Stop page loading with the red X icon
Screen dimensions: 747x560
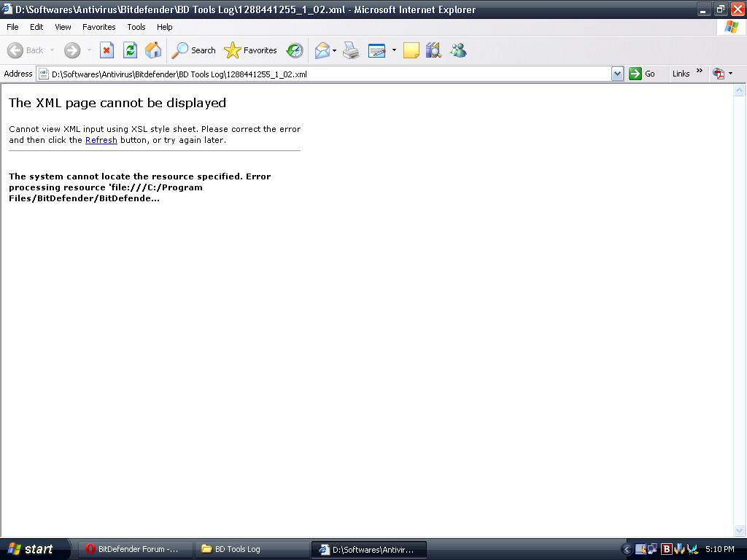pos(107,50)
